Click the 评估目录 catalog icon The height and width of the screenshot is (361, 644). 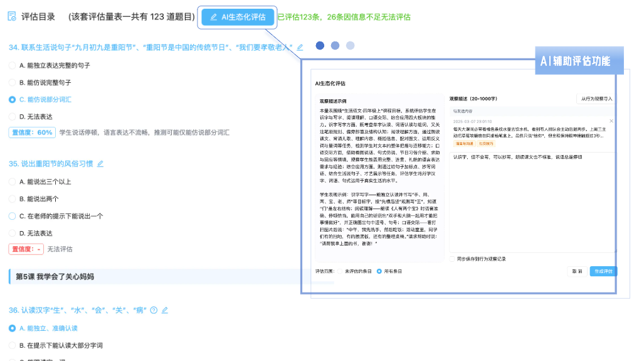click(12, 16)
